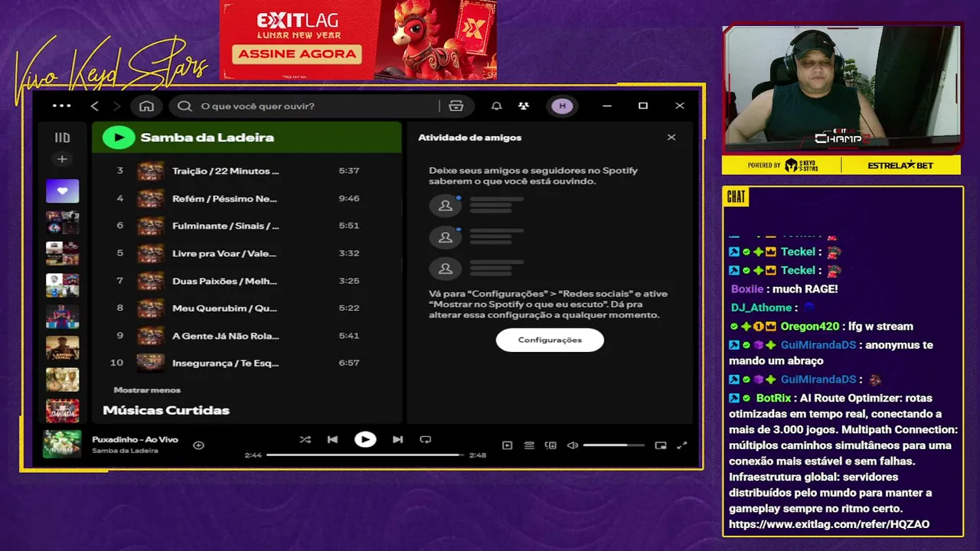Select track 'Refém / Péssimo Ne...'

click(224, 198)
